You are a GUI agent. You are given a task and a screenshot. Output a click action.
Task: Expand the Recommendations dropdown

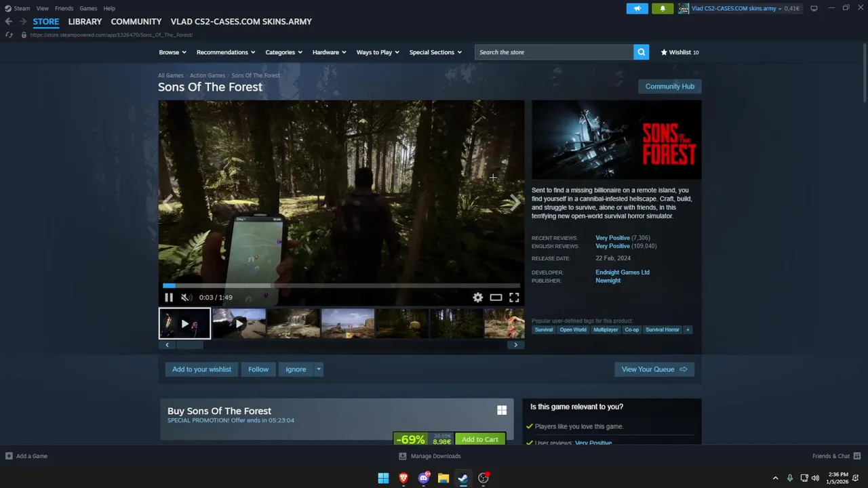pos(226,52)
